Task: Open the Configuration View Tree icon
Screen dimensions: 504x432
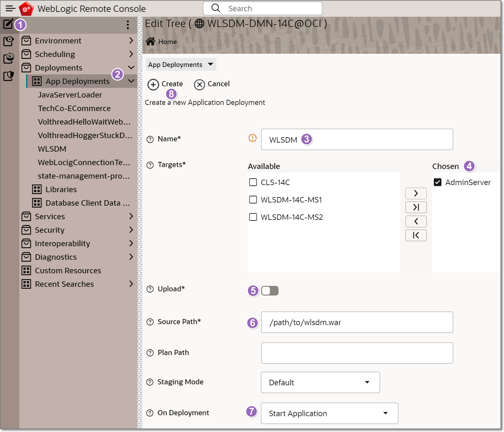Action: pos(8,41)
